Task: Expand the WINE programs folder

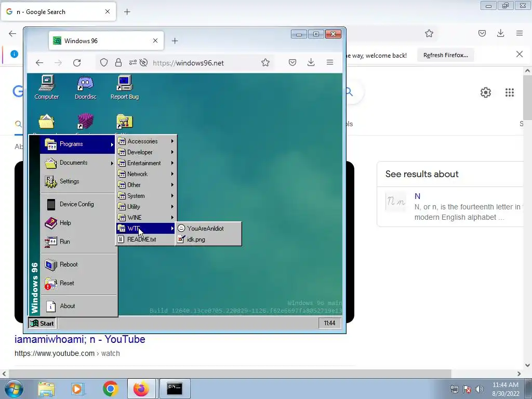Action: [x=146, y=218]
